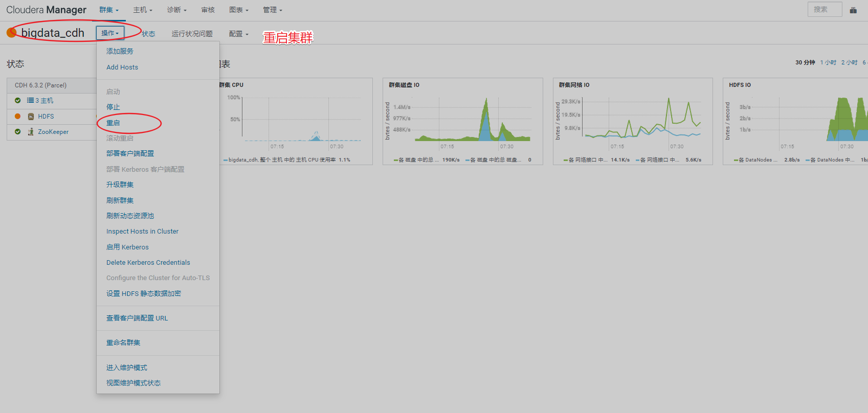Choose 重命名群集 from the menu
Screen dimensions: 868x413
(123, 342)
